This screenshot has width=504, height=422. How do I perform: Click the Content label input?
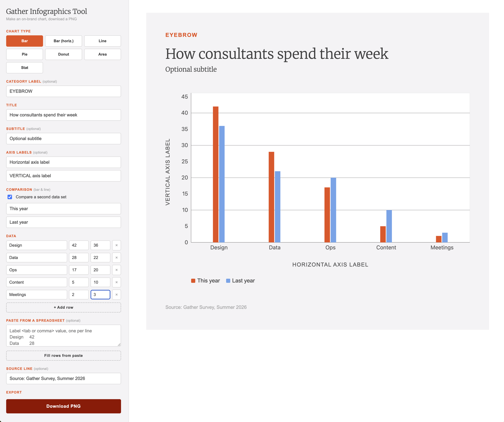[36, 282]
